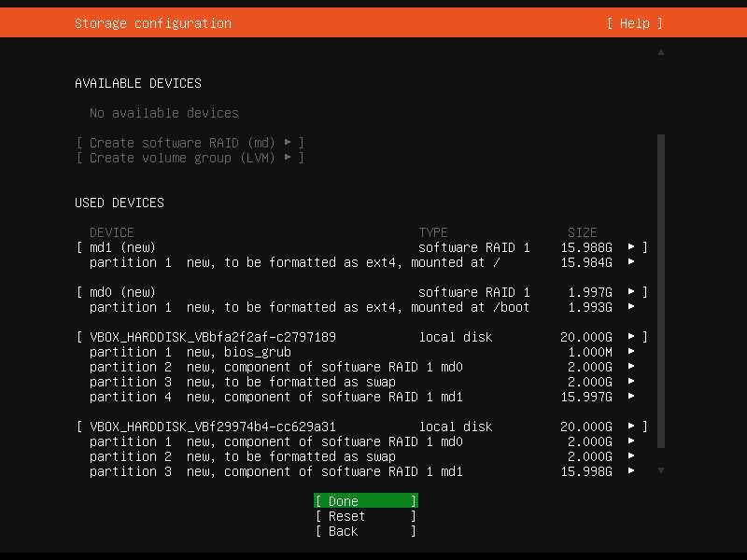
Task: Click 'local disk' type of VBf29974b4 disk
Action: pos(456,427)
